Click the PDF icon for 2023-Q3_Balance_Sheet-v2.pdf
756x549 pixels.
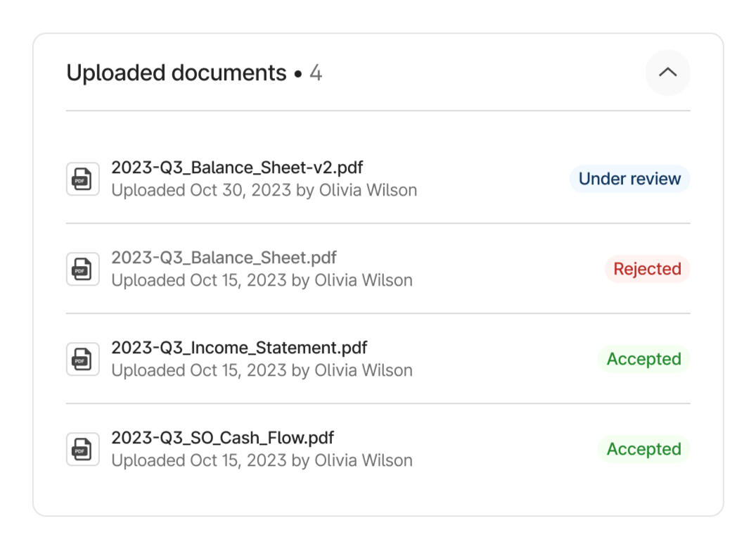click(x=83, y=179)
